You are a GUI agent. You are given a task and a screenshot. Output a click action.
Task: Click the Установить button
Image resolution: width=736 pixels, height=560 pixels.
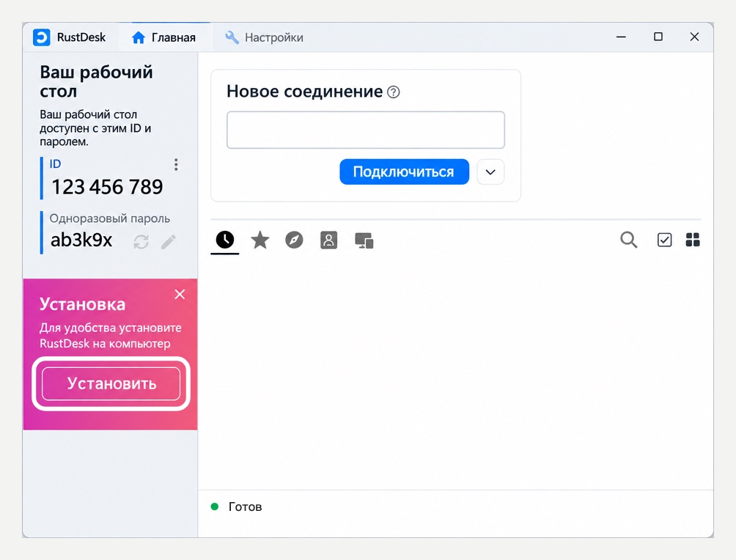pos(111,383)
